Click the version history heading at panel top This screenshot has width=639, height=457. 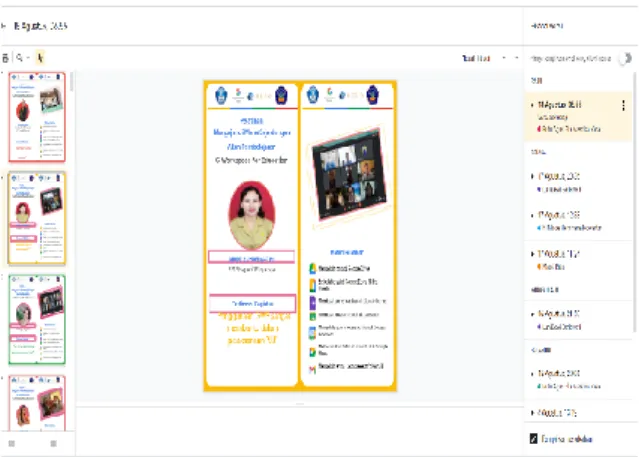click(547, 26)
